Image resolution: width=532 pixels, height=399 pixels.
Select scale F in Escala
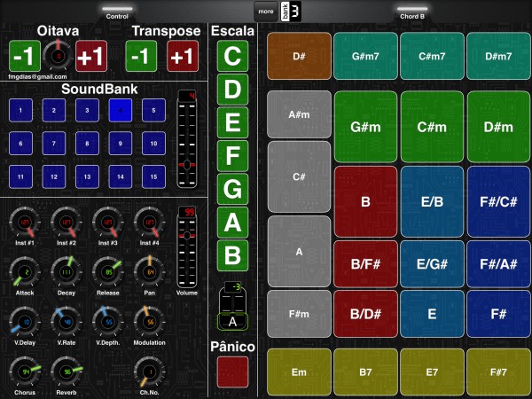232,156
